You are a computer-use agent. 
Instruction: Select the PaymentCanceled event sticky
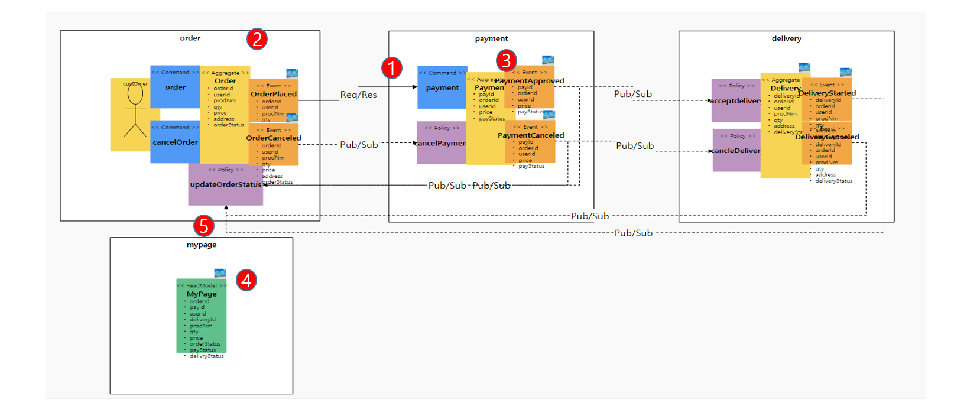530,141
